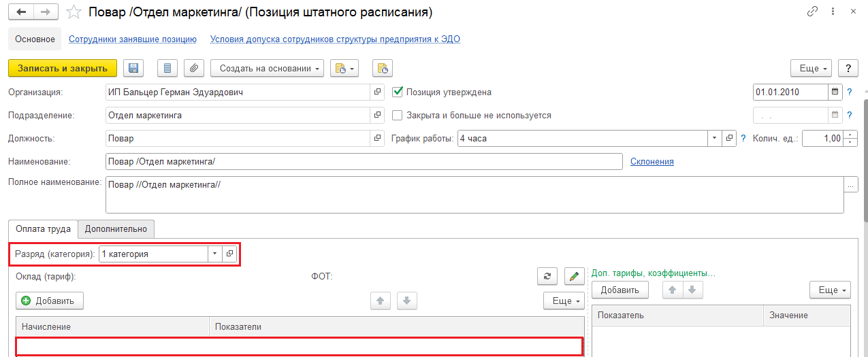Enable Закрыта и больше не используется

pos(398,115)
